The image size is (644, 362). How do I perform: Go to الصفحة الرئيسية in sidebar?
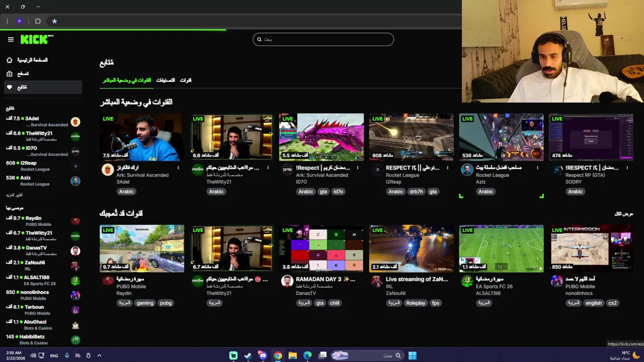tap(44, 60)
